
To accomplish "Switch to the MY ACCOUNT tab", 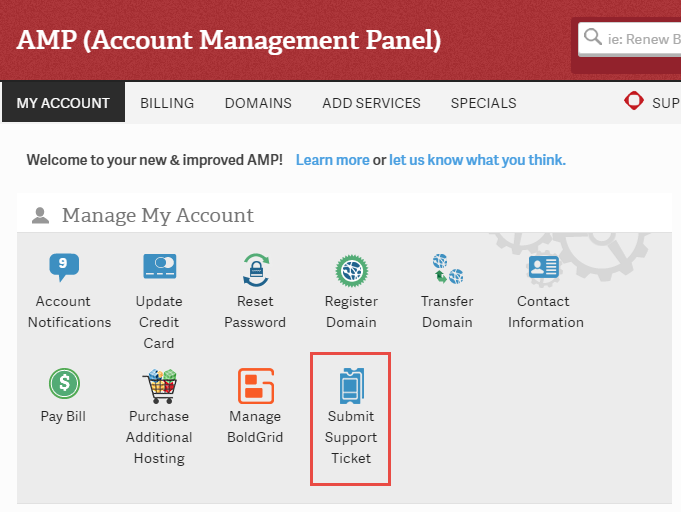I will click(x=63, y=102).
